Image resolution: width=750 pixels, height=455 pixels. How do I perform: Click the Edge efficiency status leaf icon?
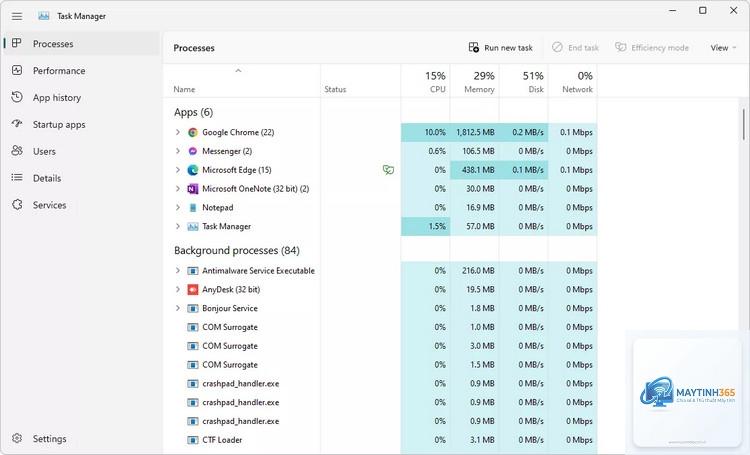(388, 170)
